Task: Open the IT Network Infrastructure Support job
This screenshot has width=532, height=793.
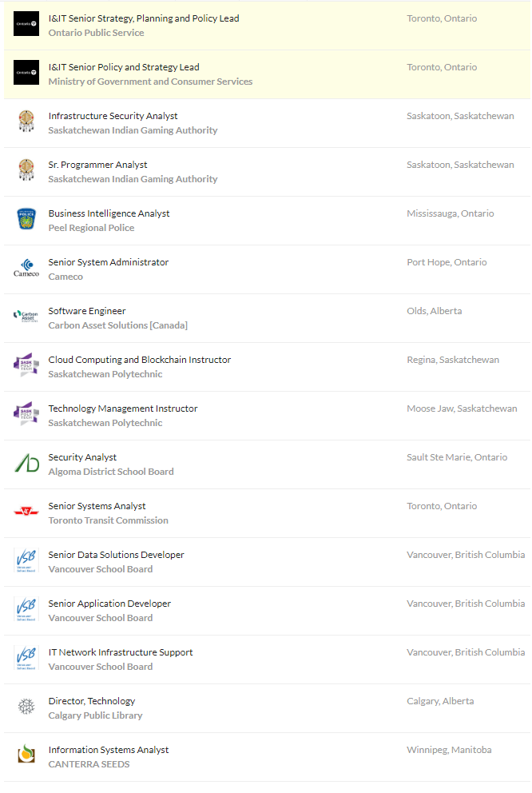Action: pyautogui.click(x=121, y=652)
